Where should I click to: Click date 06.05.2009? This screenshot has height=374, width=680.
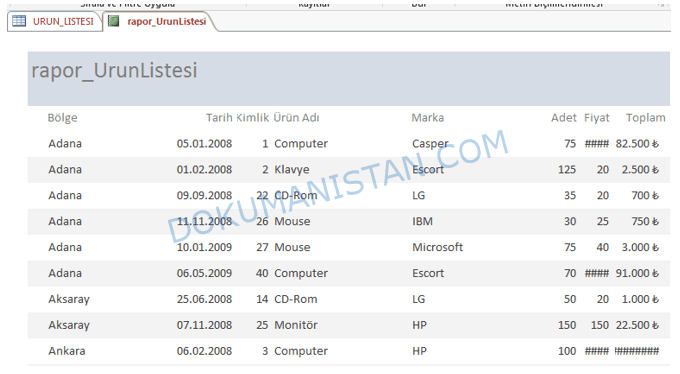[x=204, y=273]
